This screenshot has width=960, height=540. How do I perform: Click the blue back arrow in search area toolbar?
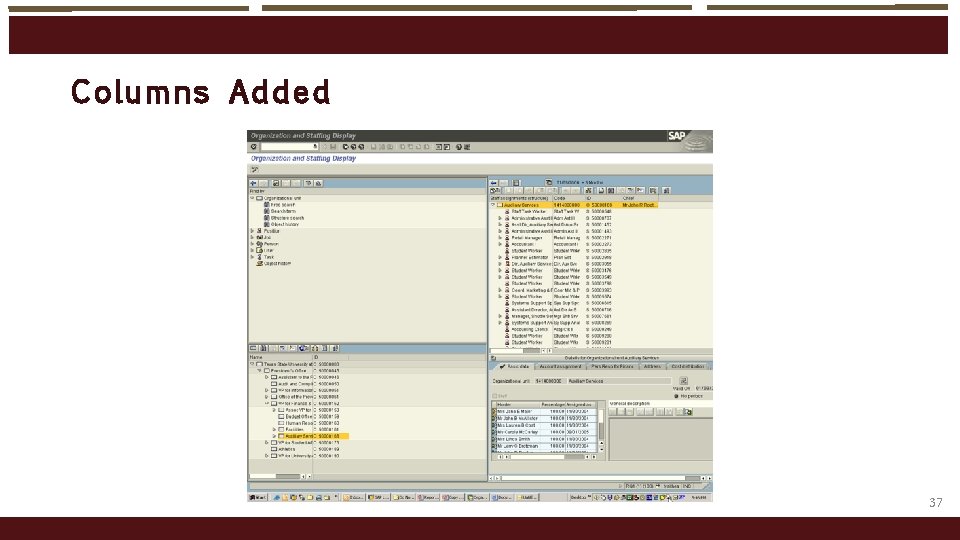coord(253,183)
